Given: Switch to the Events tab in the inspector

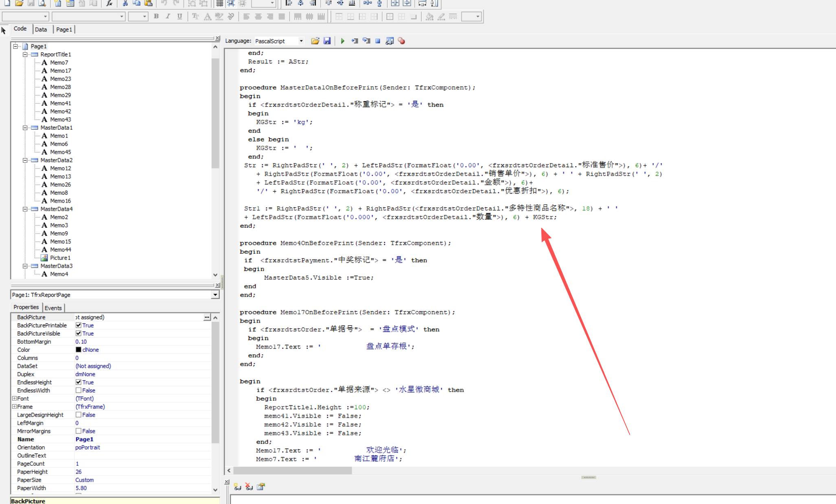Looking at the screenshot, I should coord(53,308).
